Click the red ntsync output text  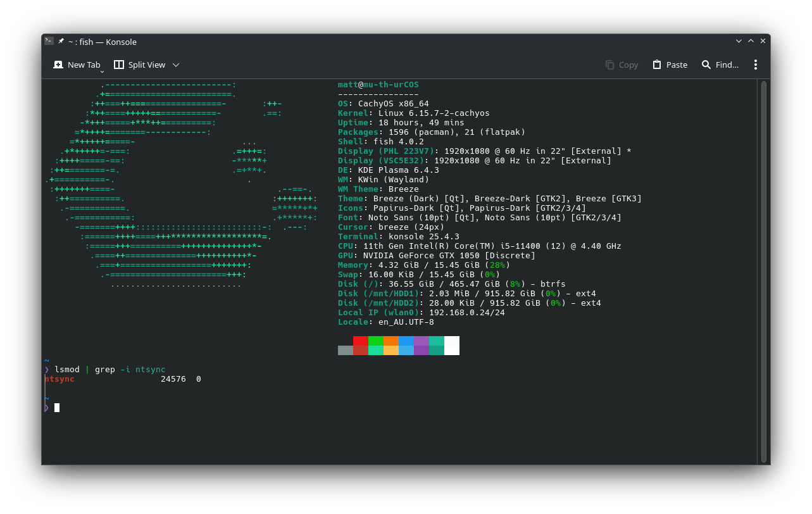(59, 379)
